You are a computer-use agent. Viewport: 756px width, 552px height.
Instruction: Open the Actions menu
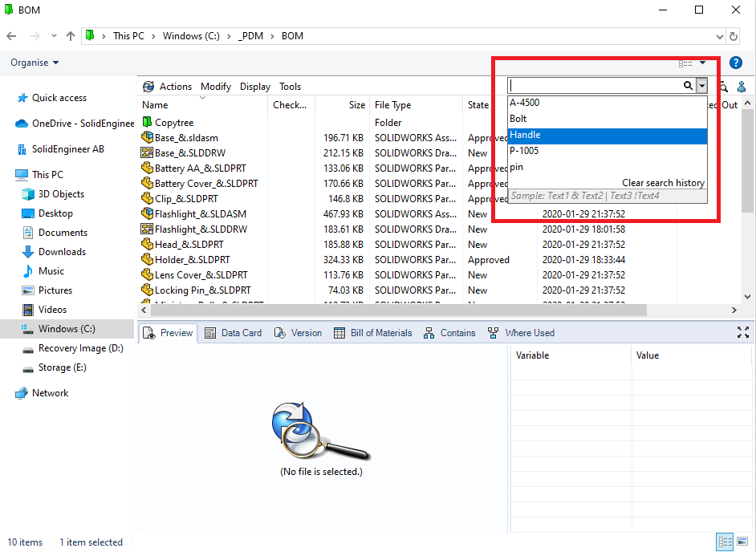point(175,87)
